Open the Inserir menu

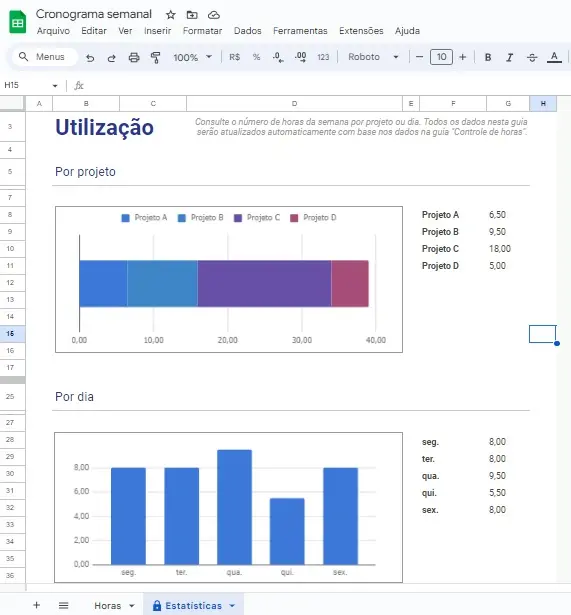[x=157, y=31]
